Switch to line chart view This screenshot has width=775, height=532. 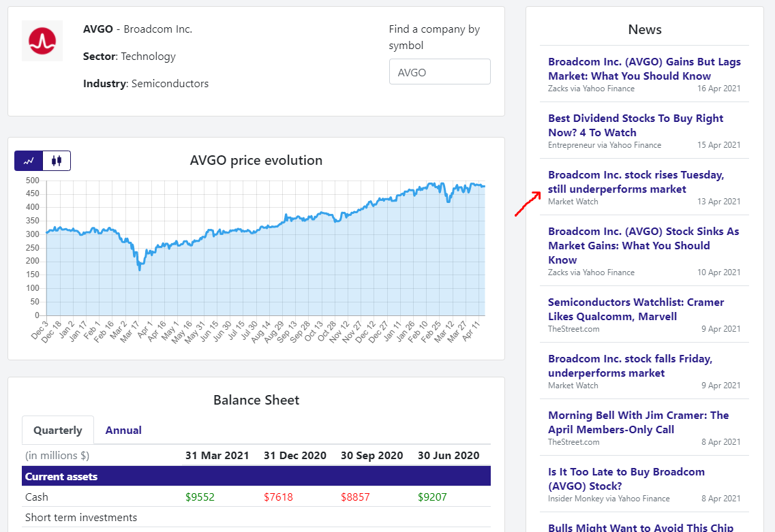(29, 161)
